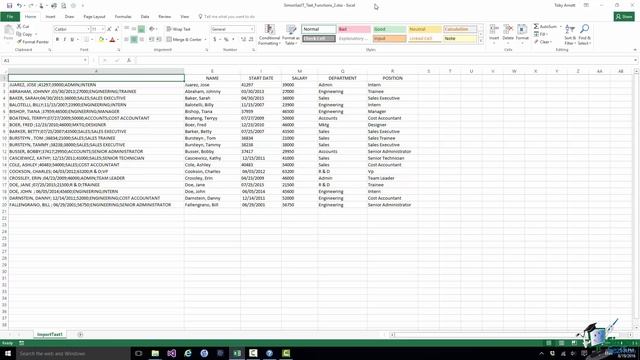This screenshot has height=360, width=640.
Task: Open the File tab
Action: point(10,16)
